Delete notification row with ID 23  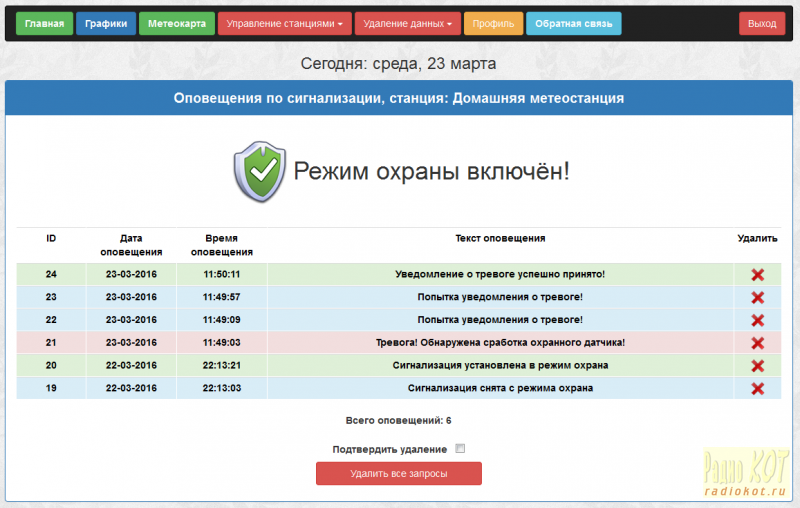[757, 298]
